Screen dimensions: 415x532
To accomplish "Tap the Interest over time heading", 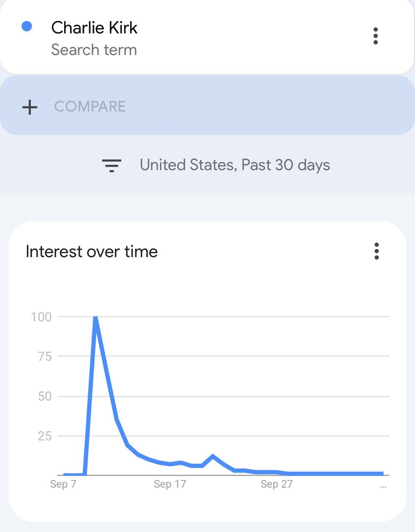I will point(91,251).
